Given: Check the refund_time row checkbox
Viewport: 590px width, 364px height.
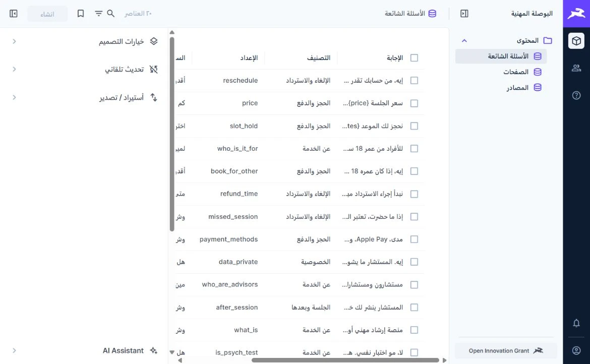Looking at the screenshot, I should (415, 194).
